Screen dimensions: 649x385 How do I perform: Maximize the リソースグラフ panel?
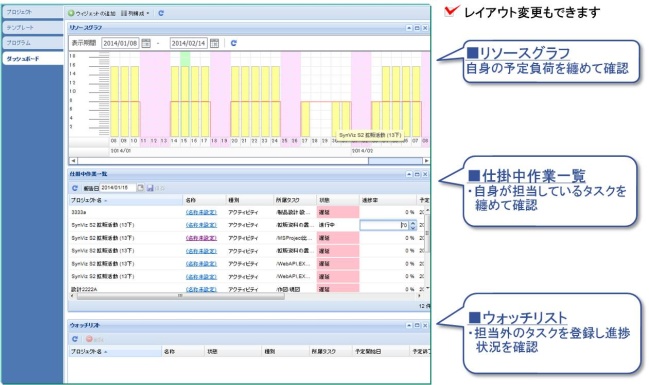click(x=417, y=28)
